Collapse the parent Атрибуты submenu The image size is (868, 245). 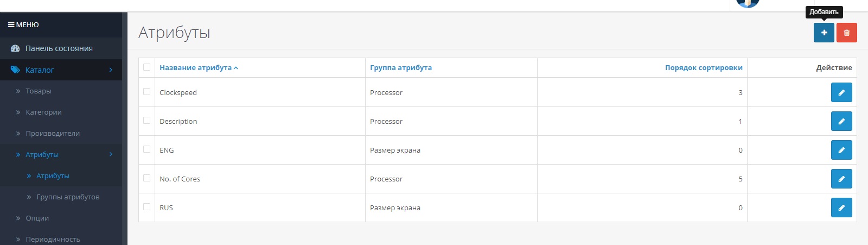click(42, 155)
